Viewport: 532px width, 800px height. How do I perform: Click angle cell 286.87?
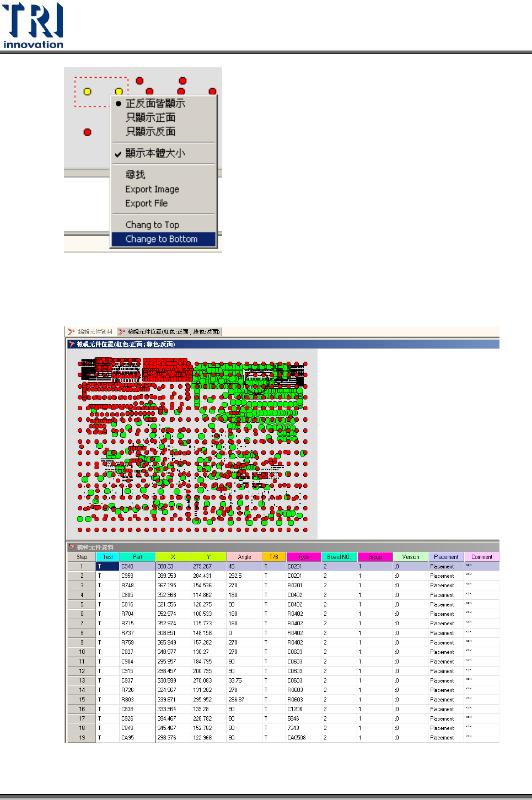(244, 700)
